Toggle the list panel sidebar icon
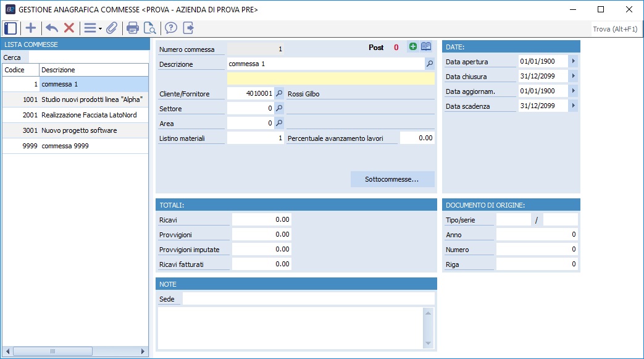Viewport: 644px width, 359px height. click(10, 28)
